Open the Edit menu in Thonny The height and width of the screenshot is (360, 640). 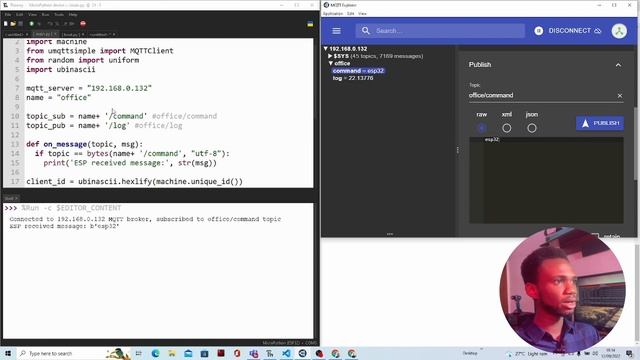tap(20, 15)
